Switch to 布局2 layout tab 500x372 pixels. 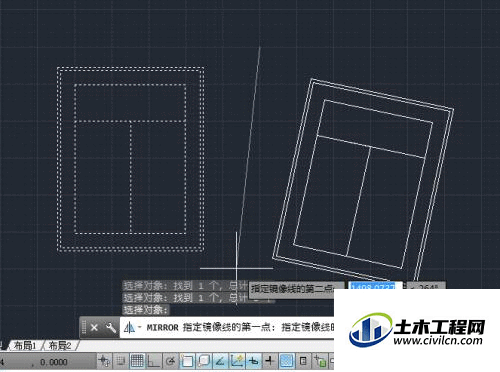60,346
